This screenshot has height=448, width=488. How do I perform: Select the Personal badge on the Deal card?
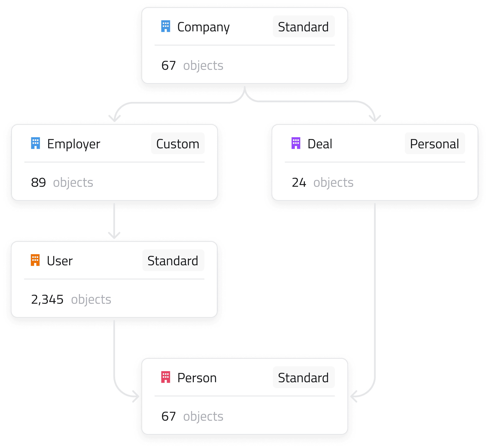(435, 143)
